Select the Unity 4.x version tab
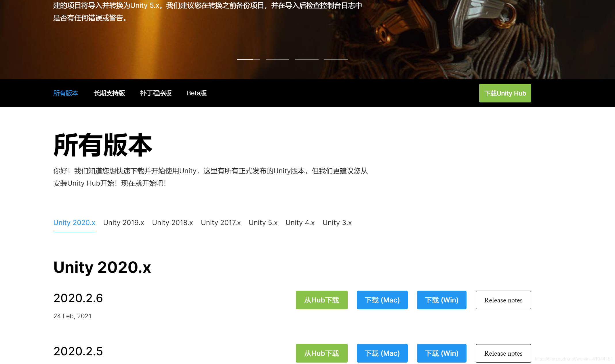Image resolution: width=615 pixels, height=364 pixels. [x=300, y=223]
